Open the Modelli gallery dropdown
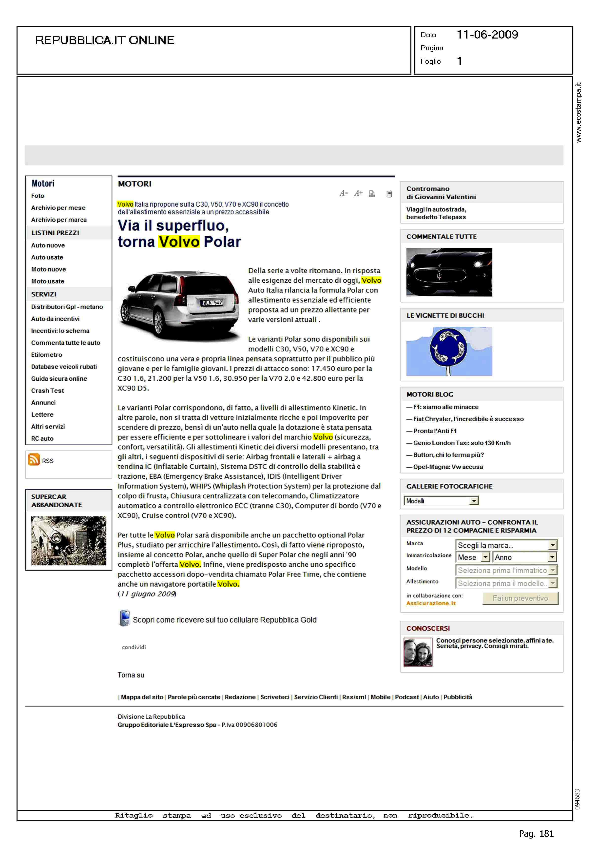The image size is (616, 865). tap(474, 501)
